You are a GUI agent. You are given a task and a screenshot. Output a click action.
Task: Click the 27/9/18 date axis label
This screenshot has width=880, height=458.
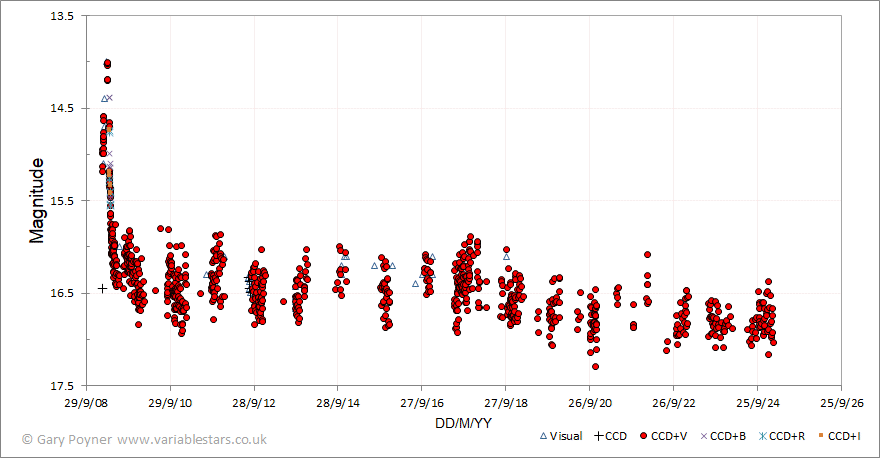506,403
